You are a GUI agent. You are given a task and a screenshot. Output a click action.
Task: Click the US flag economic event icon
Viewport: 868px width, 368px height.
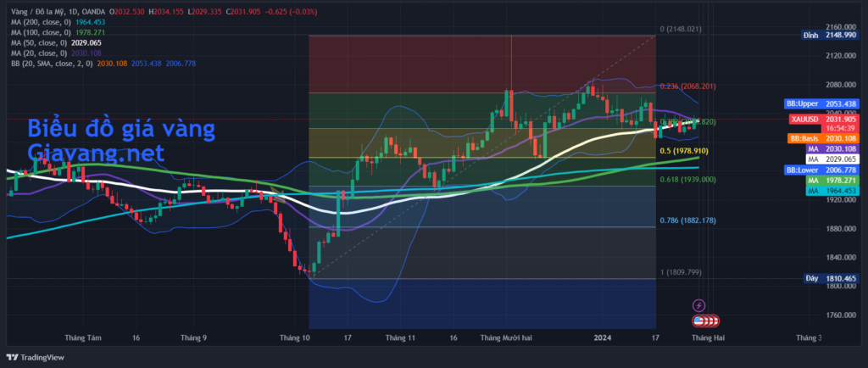tap(704, 321)
